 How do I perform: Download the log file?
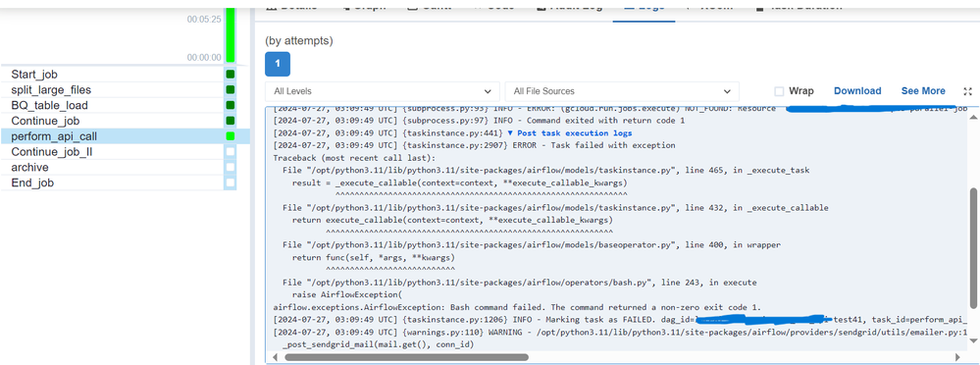tap(857, 91)
